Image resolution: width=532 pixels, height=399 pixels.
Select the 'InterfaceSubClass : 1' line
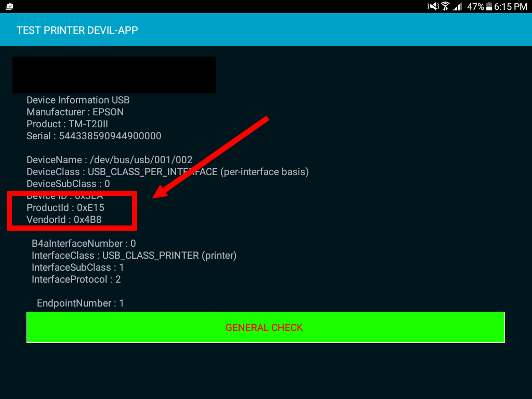(x=78, y=268)
